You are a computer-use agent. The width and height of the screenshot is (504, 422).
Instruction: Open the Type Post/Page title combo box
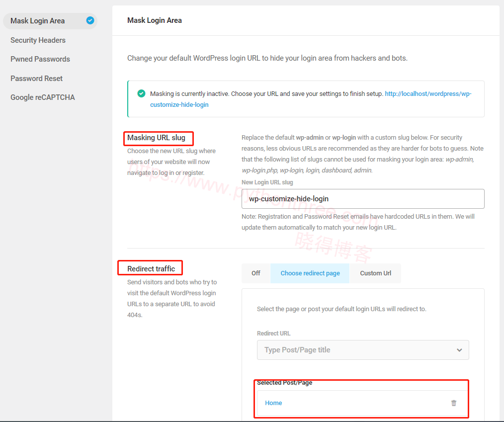point(363,350)
